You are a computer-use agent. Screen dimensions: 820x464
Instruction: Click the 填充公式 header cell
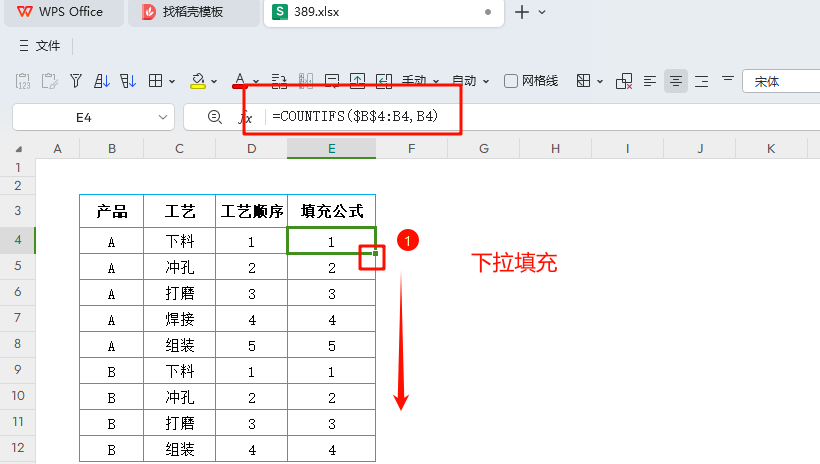332,211
